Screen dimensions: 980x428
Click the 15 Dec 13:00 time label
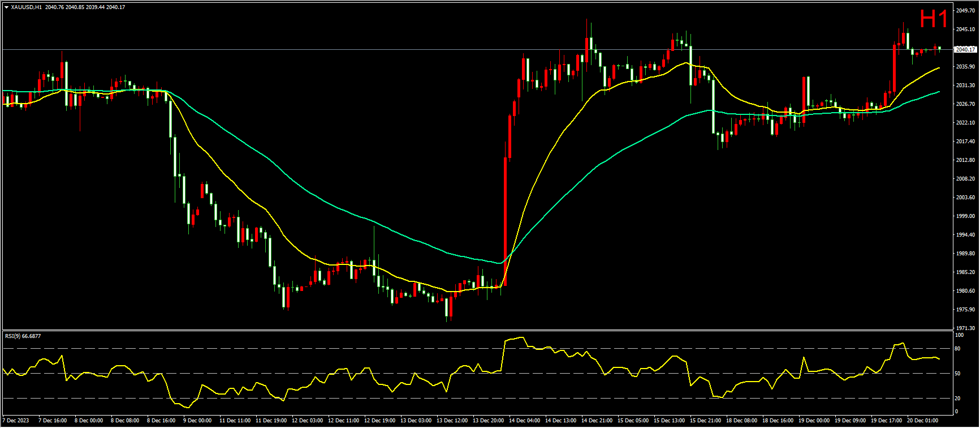click(x=669, y=421)
